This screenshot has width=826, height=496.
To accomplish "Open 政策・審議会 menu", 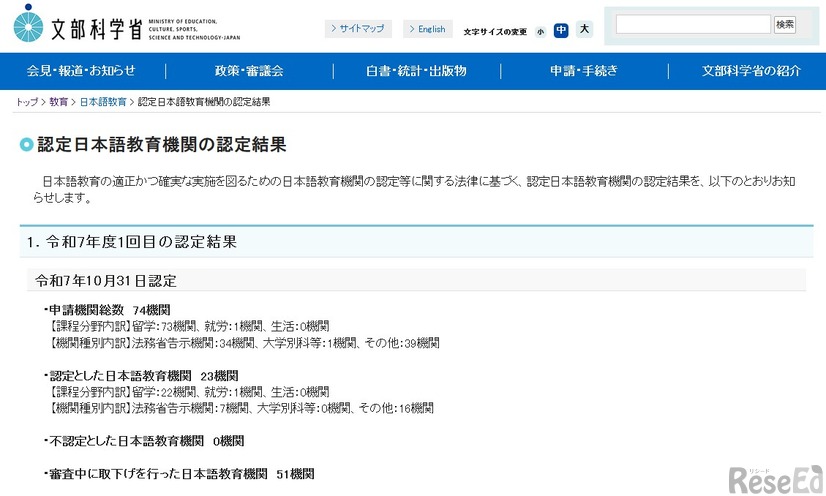I will tap(248, 71).
